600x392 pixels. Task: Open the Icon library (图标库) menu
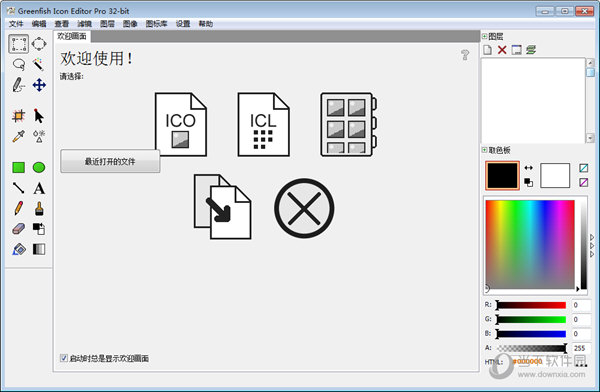156,24
